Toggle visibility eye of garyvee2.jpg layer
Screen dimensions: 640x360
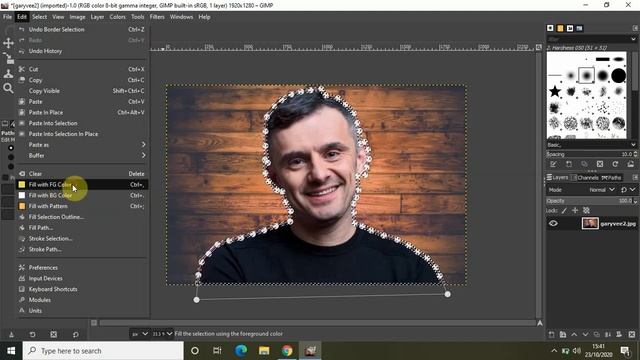pyautogui.click(x=553, y=223)
